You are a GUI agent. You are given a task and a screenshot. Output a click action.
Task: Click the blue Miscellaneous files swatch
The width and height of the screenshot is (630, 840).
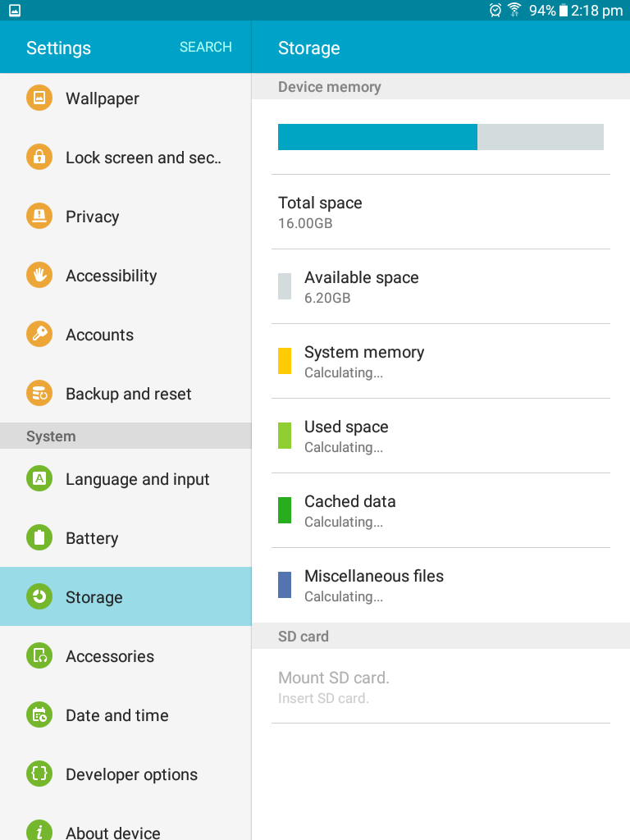click(285, 585)
